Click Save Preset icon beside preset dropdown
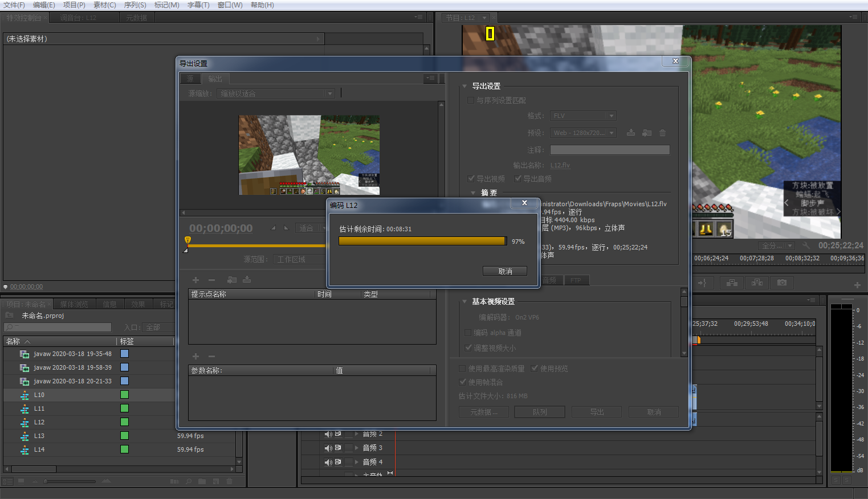 (x=631, y=133)
